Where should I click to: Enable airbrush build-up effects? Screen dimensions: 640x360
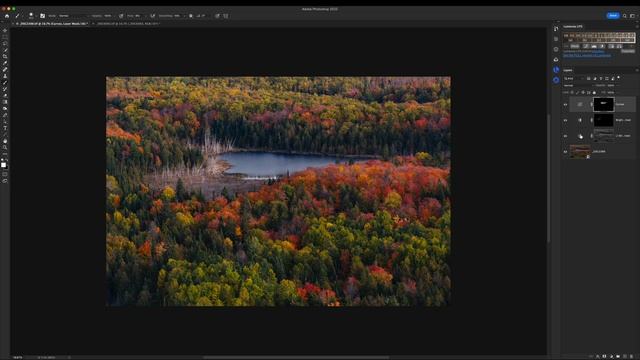tap(152, 16)
